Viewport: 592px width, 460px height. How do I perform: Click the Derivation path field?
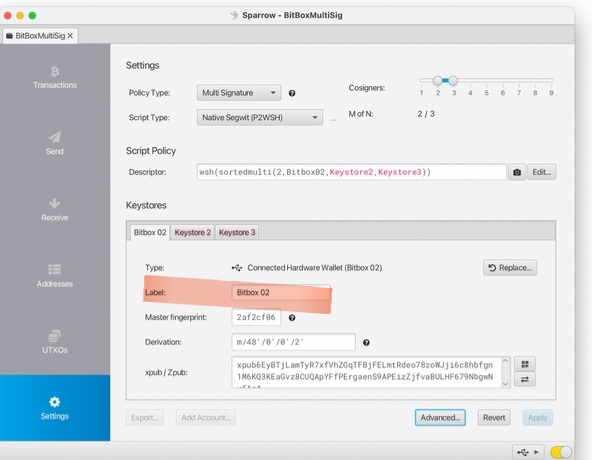point(293,342)
